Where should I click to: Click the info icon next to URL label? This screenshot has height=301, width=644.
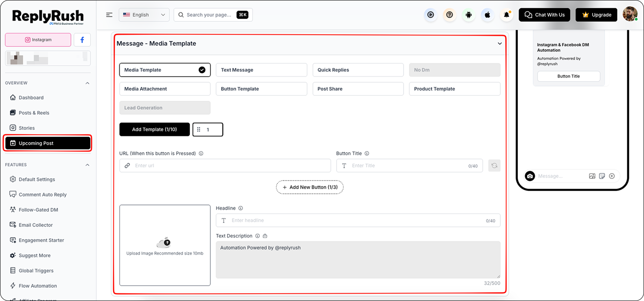pyautogui.click(x=201, y=154)
